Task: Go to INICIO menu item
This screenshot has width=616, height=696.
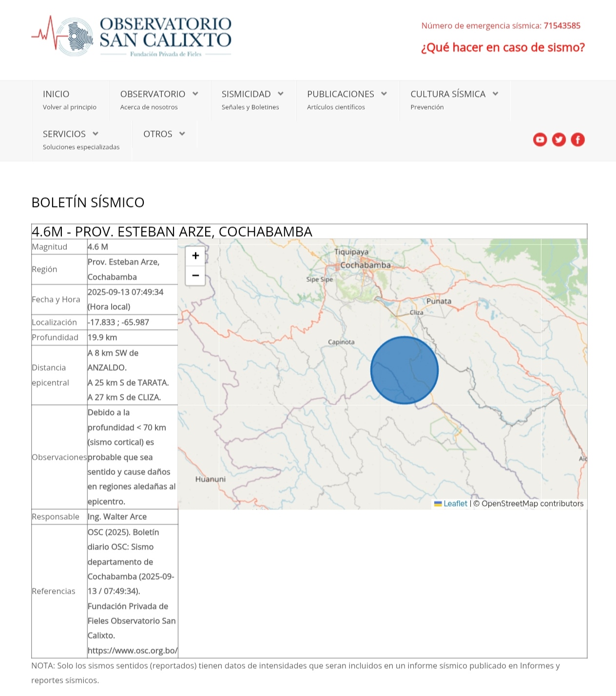Action: [70, 100]
